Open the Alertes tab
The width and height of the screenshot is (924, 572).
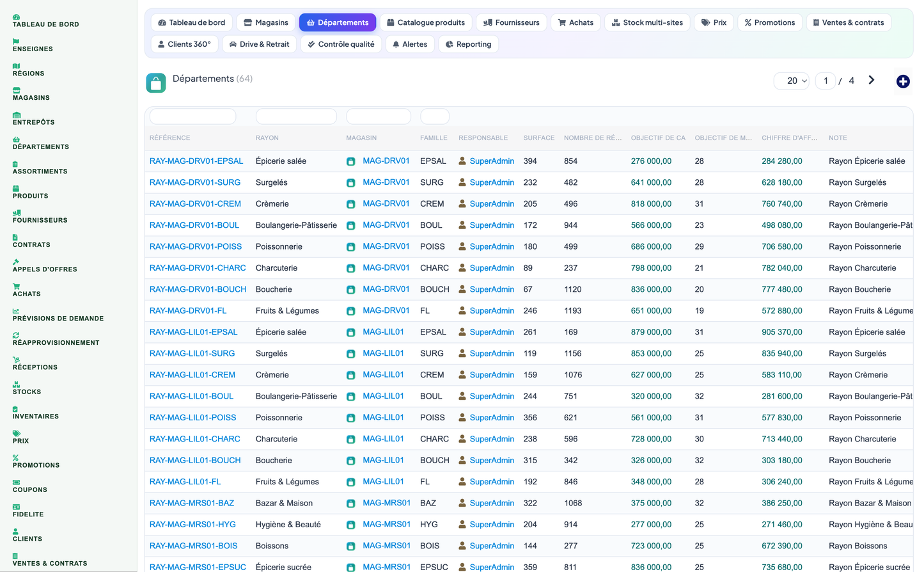pyautogui.click(x=410, y=44)
